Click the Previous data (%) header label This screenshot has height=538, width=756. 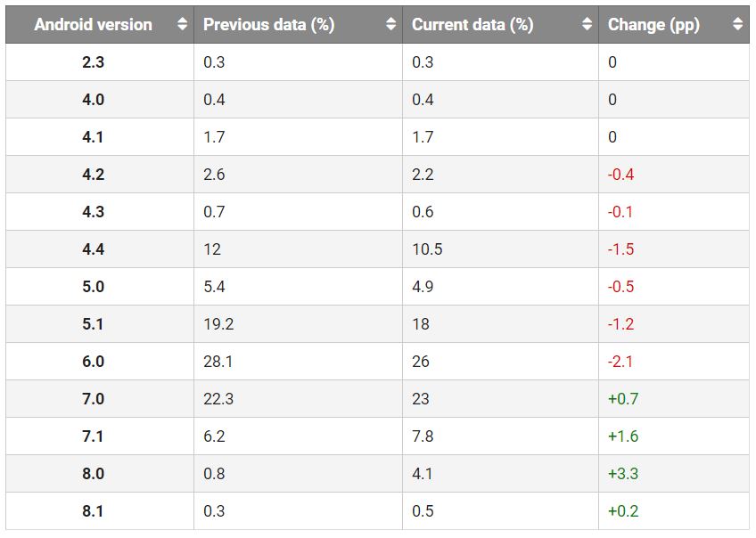click(268, 25)
